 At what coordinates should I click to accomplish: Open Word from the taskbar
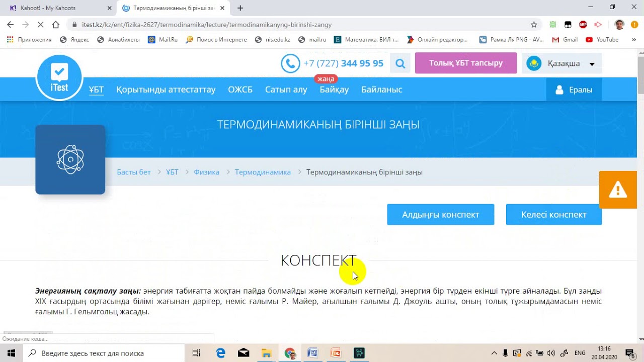[312, 353]
